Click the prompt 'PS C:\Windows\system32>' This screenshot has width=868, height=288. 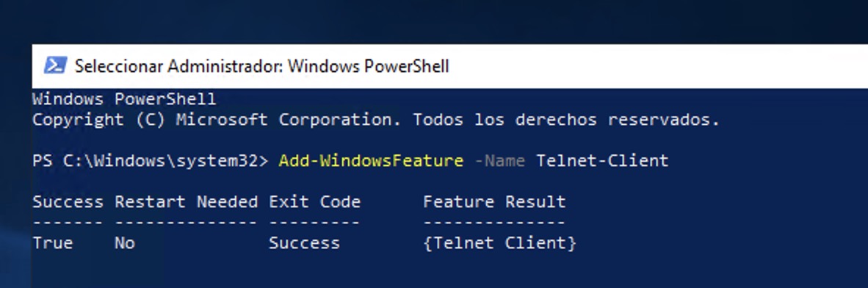(x=150, y=161)
